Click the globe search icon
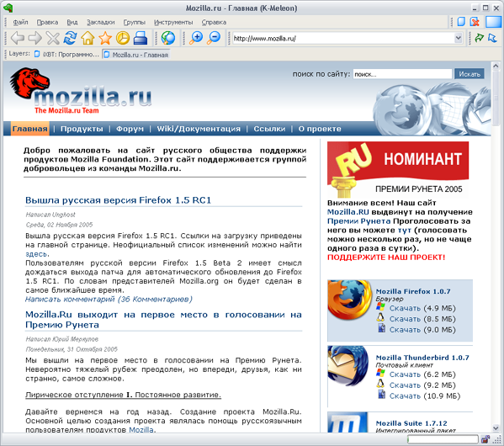The width and height of the screenshot is (504, 446). click(168, 38)
